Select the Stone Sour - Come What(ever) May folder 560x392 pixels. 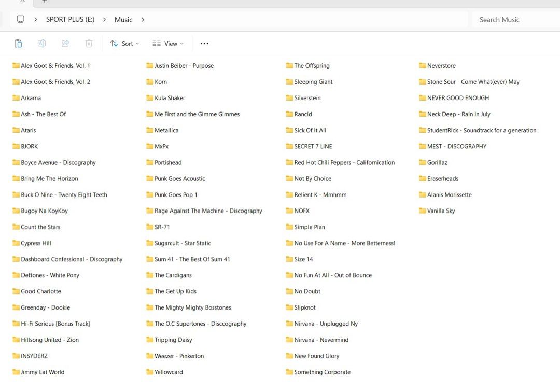[x=469, y=82]
